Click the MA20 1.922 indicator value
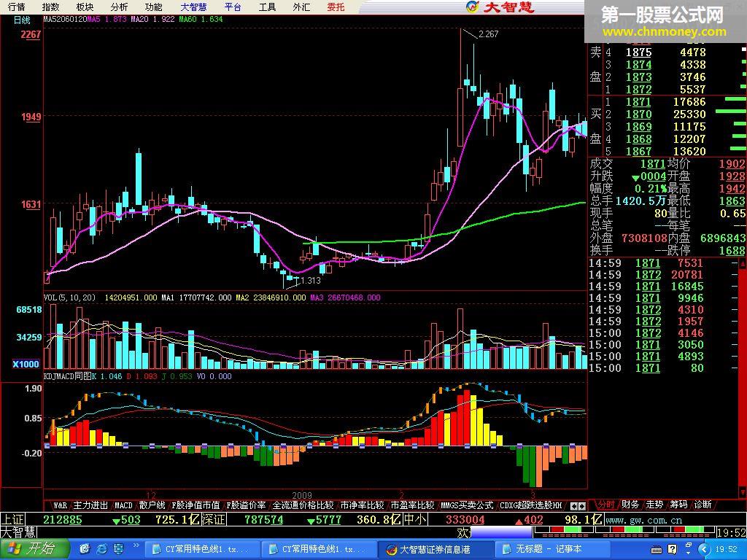The width and height of the screenshot is (747, 560). pyautogui.click(x=153, y=20)
